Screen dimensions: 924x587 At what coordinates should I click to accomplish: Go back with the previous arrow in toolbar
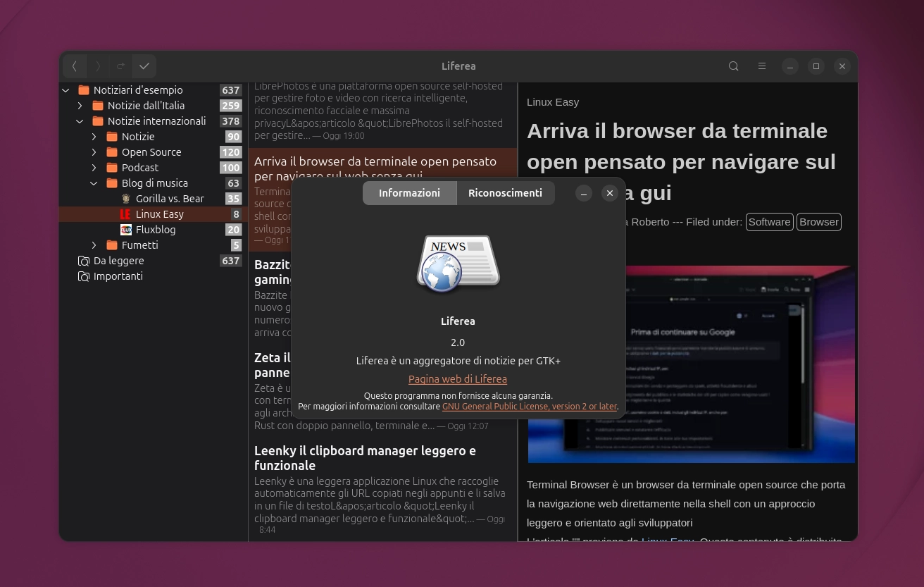[75, 66]
